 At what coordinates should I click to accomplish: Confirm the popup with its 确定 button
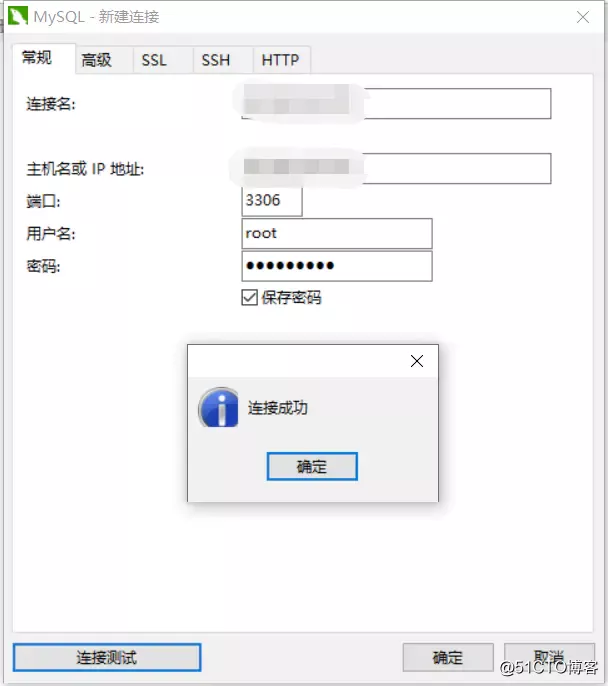coord(312,466)
